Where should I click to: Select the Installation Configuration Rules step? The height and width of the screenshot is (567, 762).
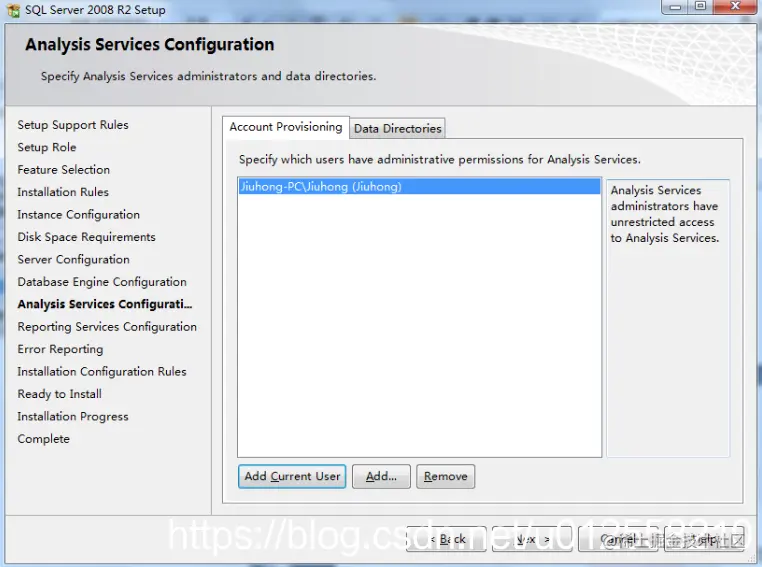coord(102,371)
